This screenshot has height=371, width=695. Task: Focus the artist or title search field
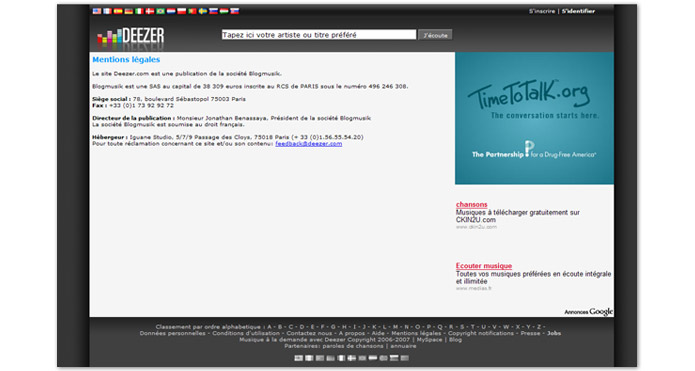coord(319,35)
